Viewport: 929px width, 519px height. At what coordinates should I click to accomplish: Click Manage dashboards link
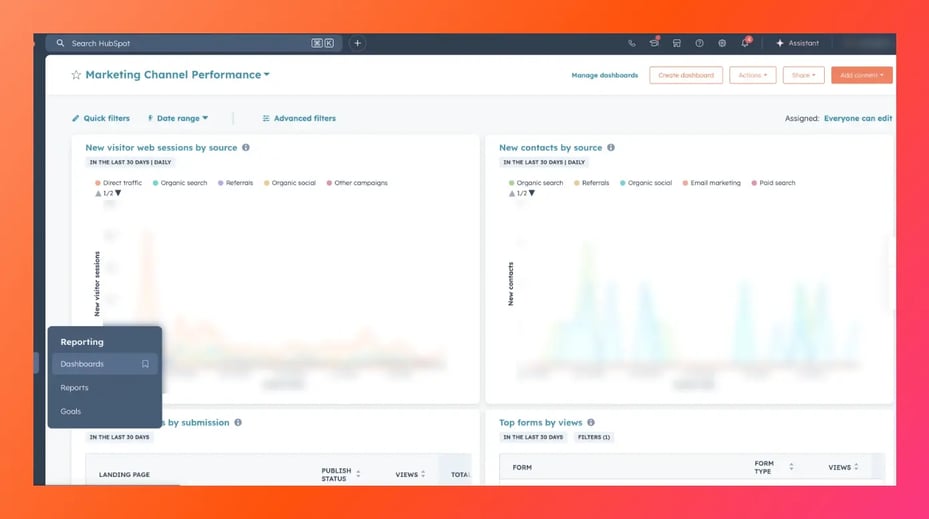click(604, 75)
